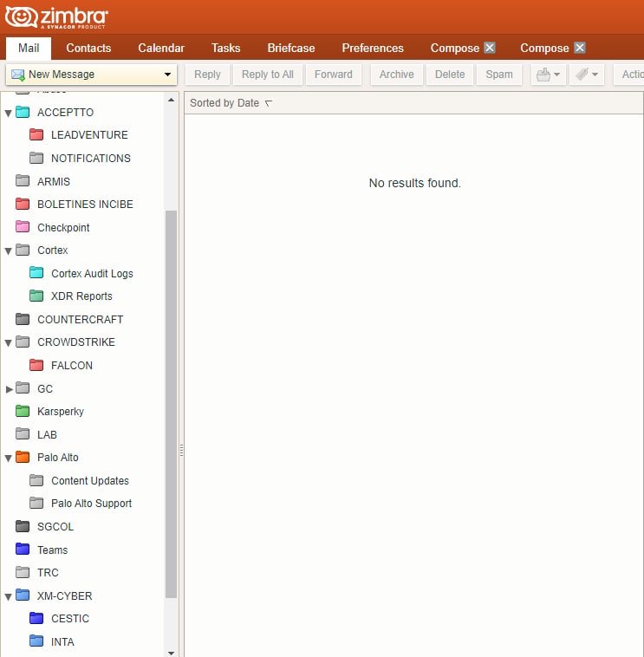Viewport: 644px width, 657px height.
Task: Collapse the ACCEPTTO folder tree
Action: 9,113
